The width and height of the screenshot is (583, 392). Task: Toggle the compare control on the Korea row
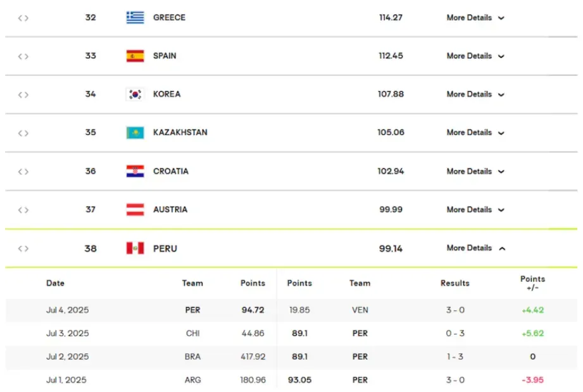pyautogui.click(x=23, y=94)
